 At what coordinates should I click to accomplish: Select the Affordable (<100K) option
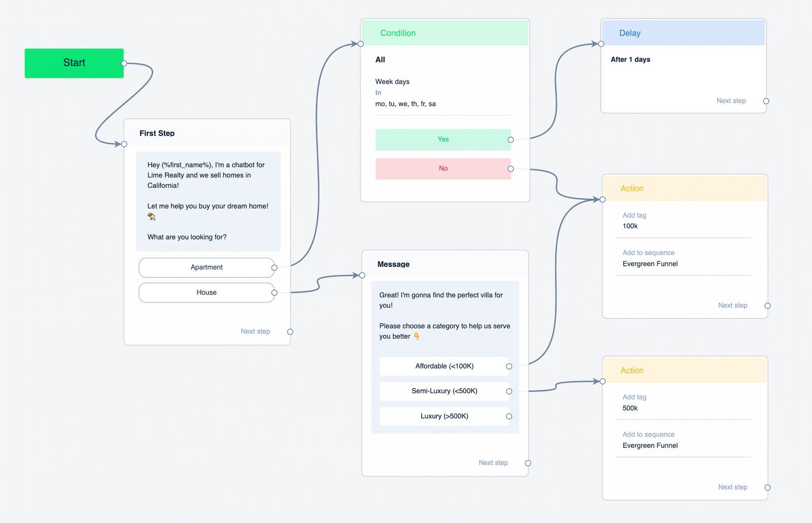pyautogui.click(x=444, y=366)
